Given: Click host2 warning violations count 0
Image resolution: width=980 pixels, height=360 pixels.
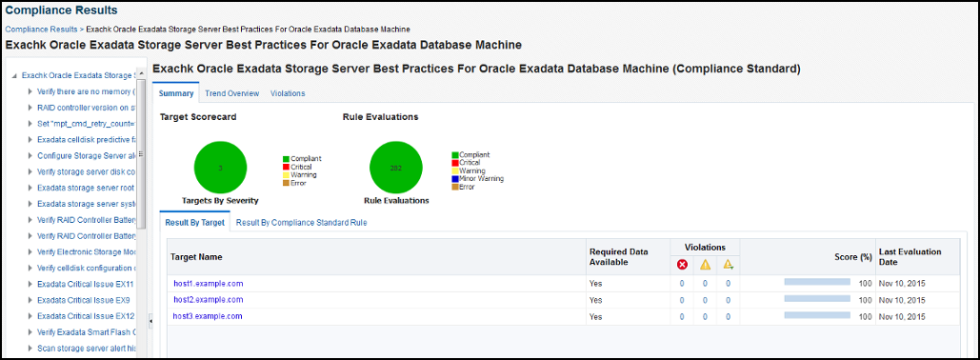Looking at the screenshot, I should [705, 300].
